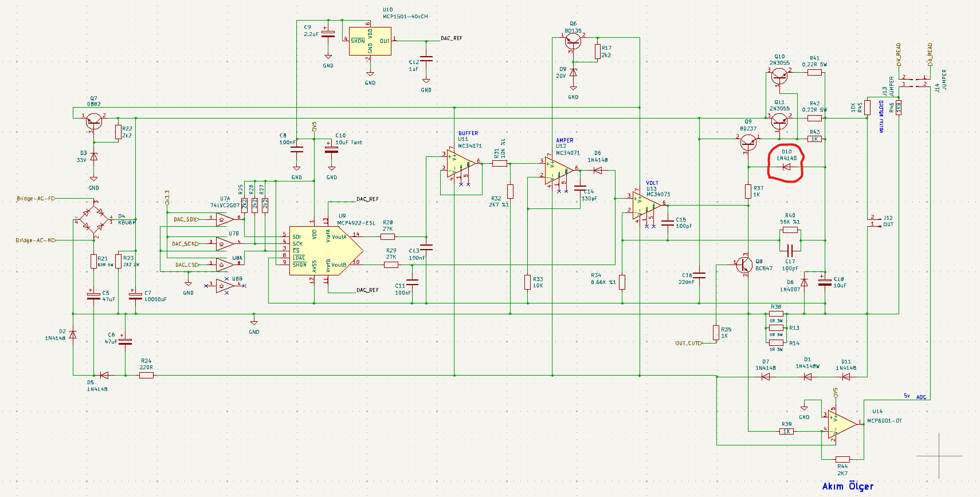Select the R43 1K resistor
Viewport: 980px width, 497px height.
pyautogui.click(x=814, y=139)
